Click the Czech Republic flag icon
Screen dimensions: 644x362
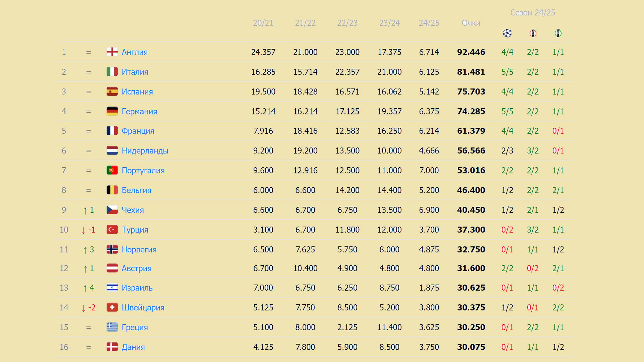(x=112, y=210)
